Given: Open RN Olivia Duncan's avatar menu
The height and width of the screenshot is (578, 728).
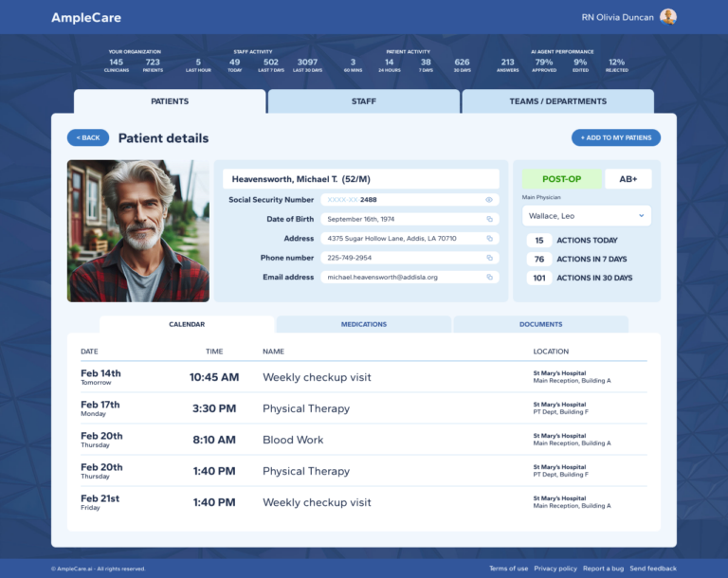Looking at the screenshot, I should point(668,17).
